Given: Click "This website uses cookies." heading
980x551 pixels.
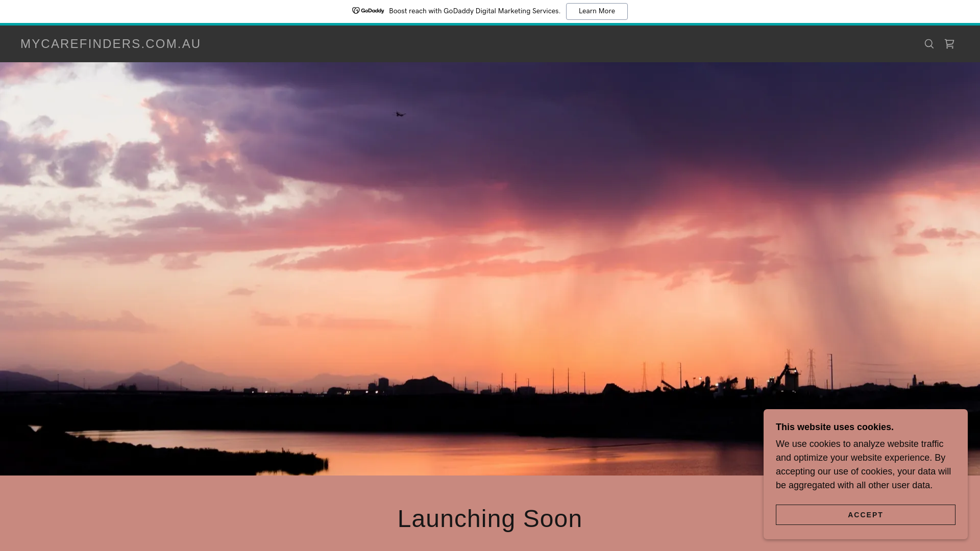Looking at the screenshot, I should coord(835,427).
